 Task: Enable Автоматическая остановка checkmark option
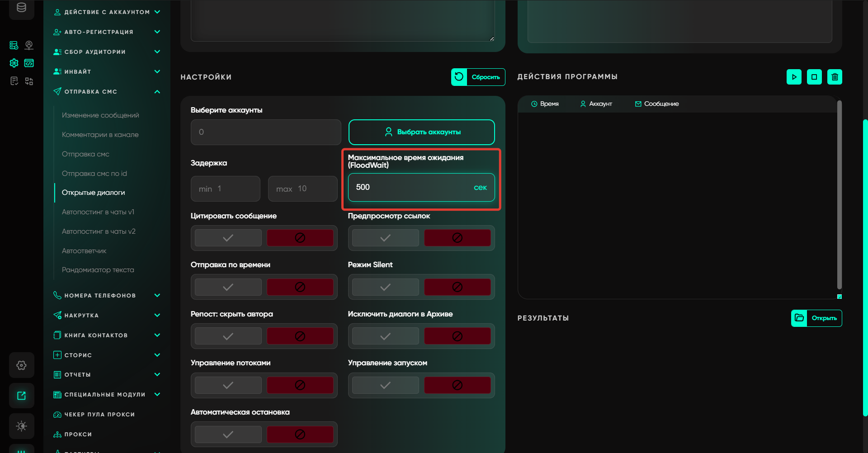click(x=228, y=434)
